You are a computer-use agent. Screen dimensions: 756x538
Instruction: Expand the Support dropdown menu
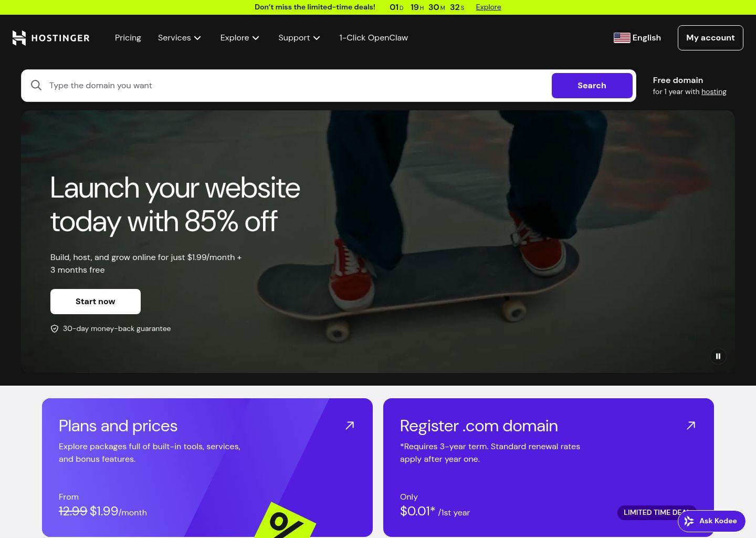click(299, 38)
